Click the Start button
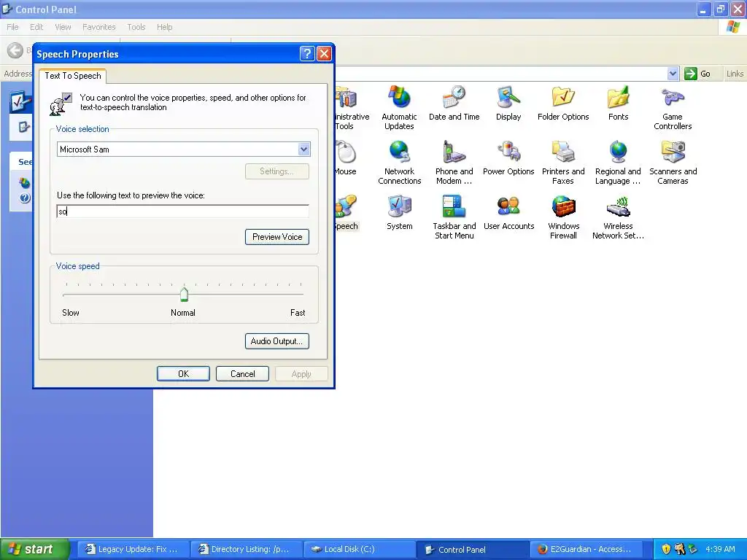 tap(34, 549)
